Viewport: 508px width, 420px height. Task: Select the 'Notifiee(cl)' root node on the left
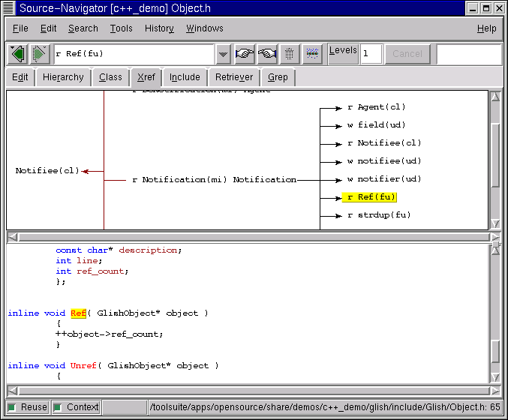(x=47, y=171)
